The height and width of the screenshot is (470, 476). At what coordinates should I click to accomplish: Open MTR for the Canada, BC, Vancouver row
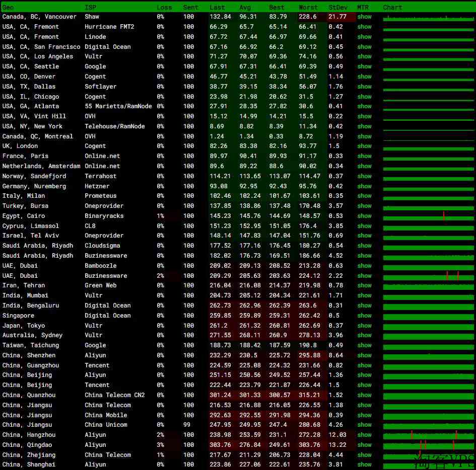point(364,17)
